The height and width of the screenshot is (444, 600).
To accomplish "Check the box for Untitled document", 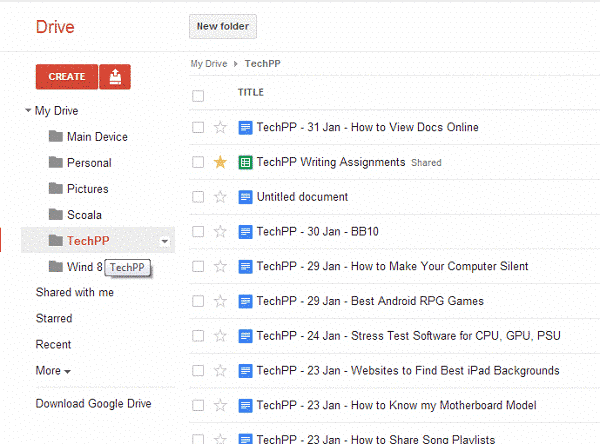I will 198,197.
